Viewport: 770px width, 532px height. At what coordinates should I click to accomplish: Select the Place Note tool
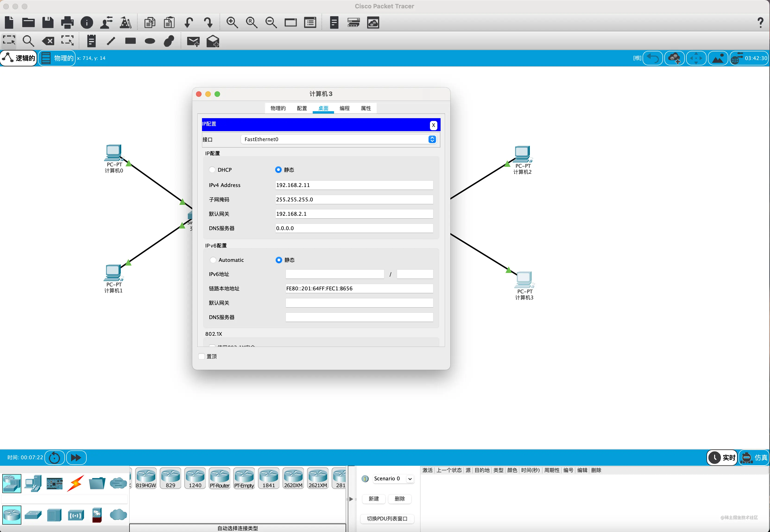(91, 41)
